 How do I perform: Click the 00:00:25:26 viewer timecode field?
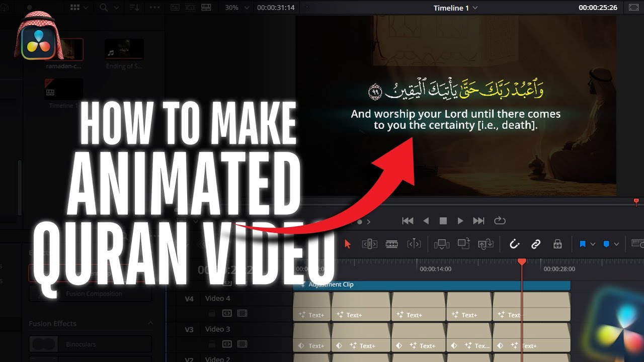click(x=599, y=8)
